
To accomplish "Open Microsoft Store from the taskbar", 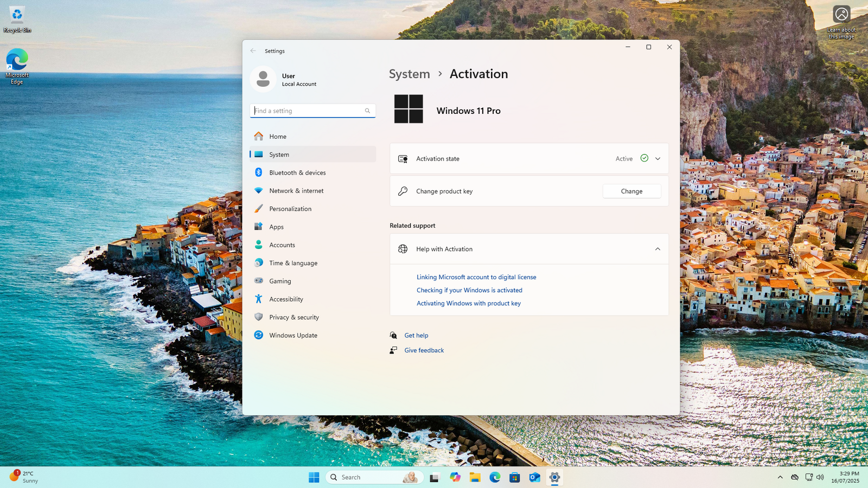I will pyautogui.click(x=515, y=477).
